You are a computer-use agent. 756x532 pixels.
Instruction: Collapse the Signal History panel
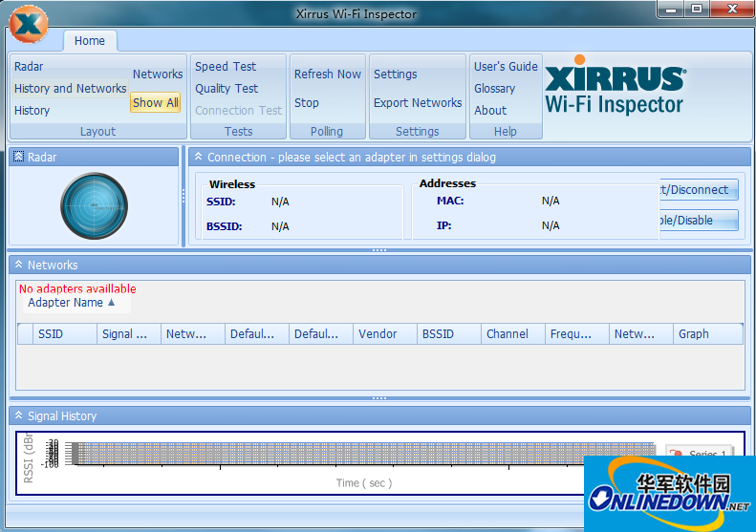pos(18,415)
